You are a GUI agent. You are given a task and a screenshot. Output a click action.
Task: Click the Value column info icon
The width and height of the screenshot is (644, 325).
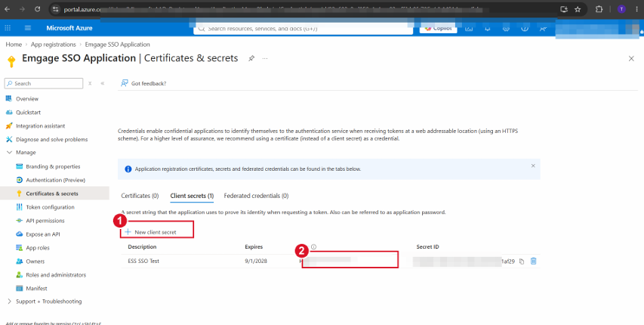click(x=314, y=247)
